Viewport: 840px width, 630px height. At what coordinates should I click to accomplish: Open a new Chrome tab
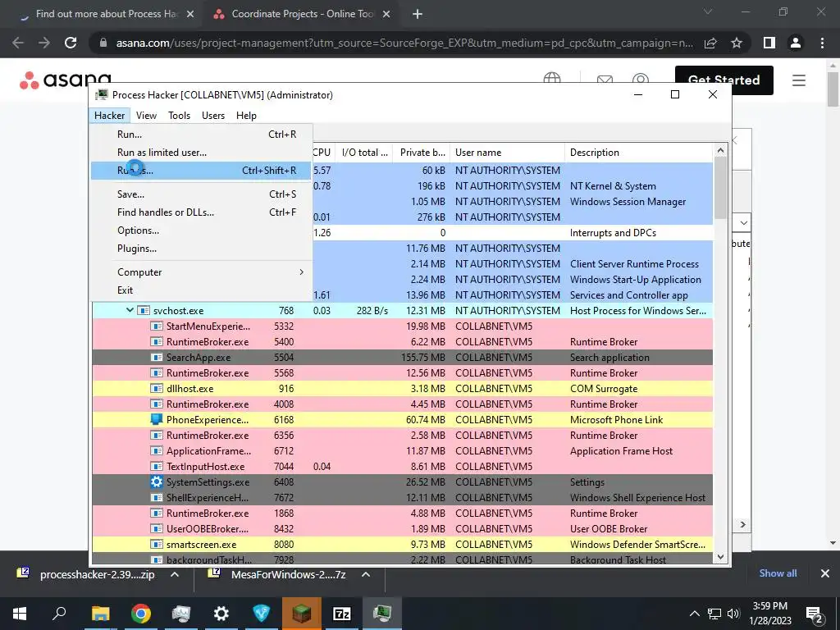click(x=418, y=14)
